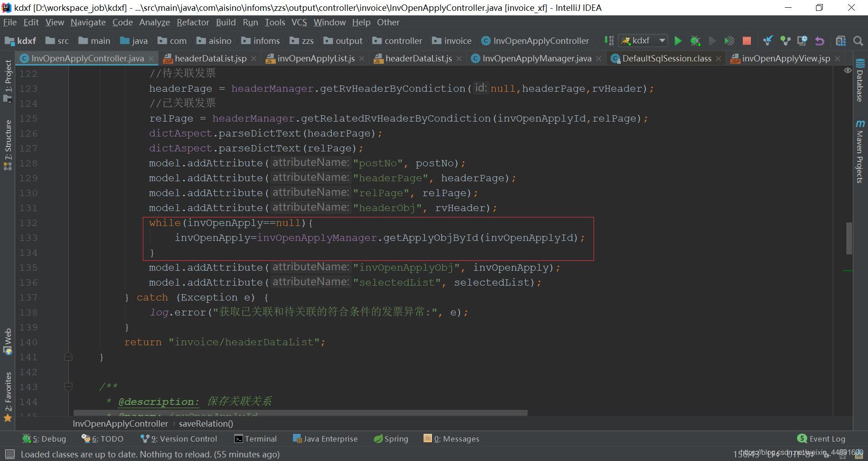868x461 pixels.
Task: Run the kdxf configuration with the green play button
Action: [x=678, y=41]
